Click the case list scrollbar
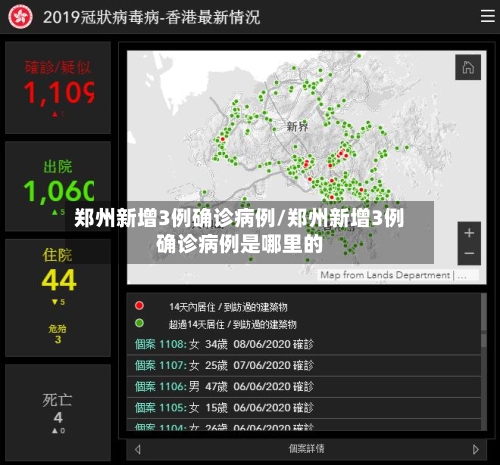Viewport: 500px width, 465px height. [484, 362]
